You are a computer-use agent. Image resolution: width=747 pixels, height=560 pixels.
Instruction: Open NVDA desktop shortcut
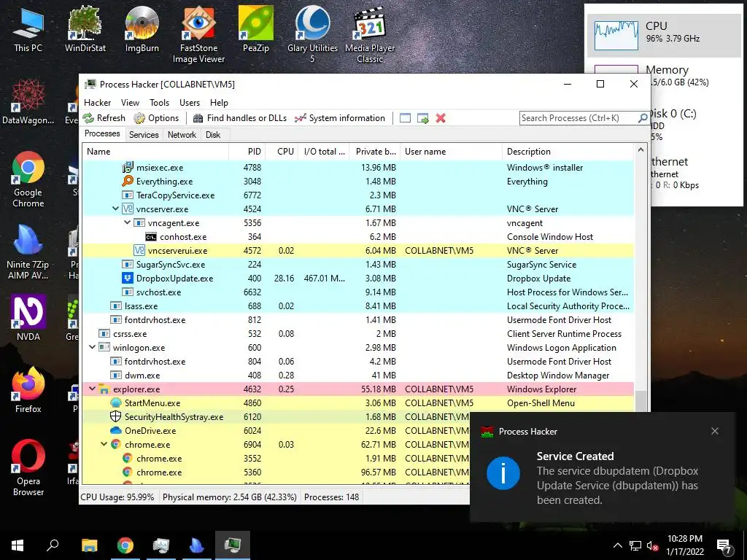pyautogui.click(x=28, y=318)
